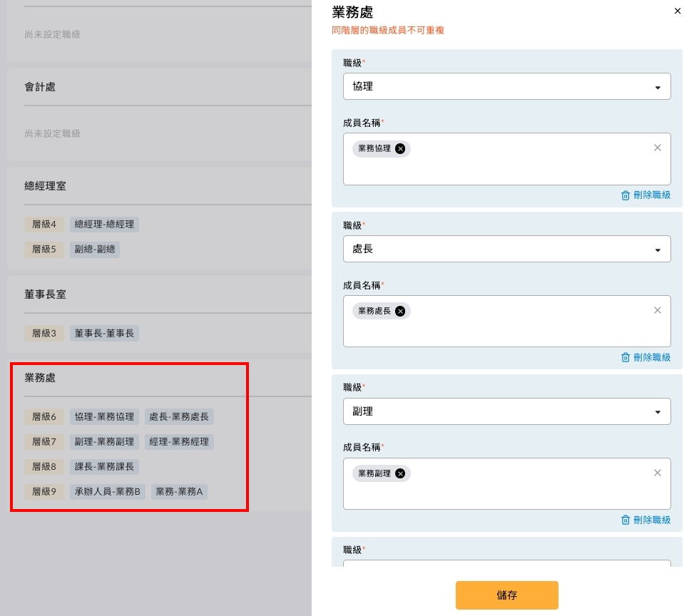The width and height of the screenshot is (694, 616).
Task: Delete the 副理 job level via 刪除職級
Action: [645, 520]
